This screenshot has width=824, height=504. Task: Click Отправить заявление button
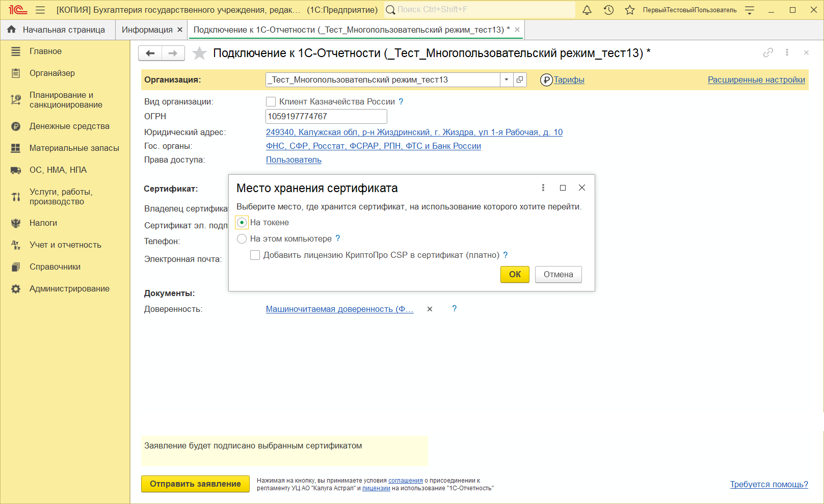pyautogui.click(x=195, y=484)
